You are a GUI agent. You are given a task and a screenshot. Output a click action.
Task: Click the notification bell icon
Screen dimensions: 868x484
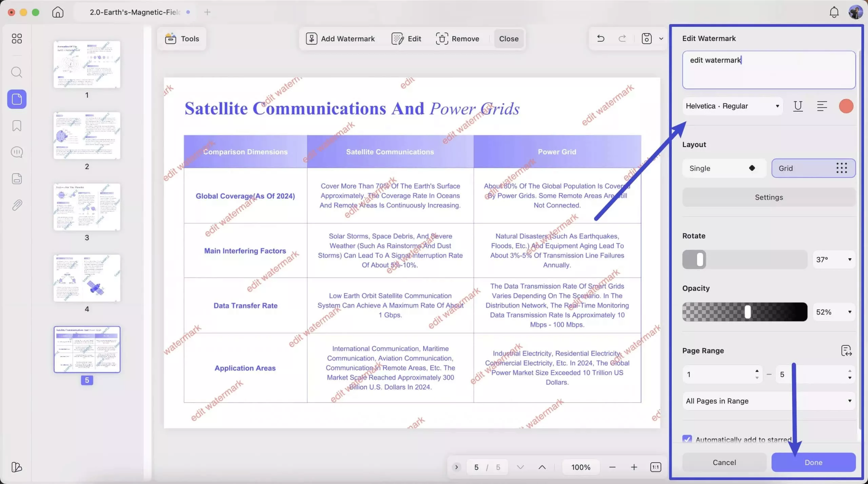click(x=834, y=13)
